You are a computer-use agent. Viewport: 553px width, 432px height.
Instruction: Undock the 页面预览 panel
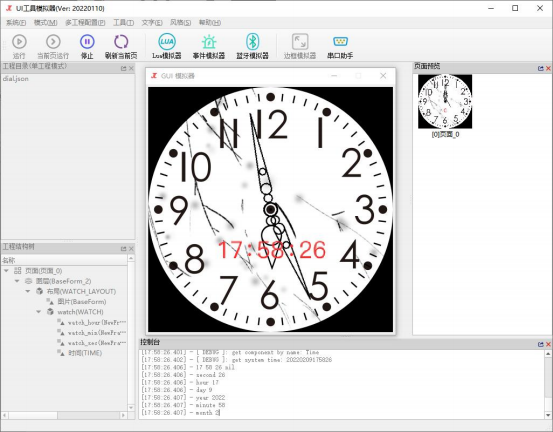coord(541,68)
